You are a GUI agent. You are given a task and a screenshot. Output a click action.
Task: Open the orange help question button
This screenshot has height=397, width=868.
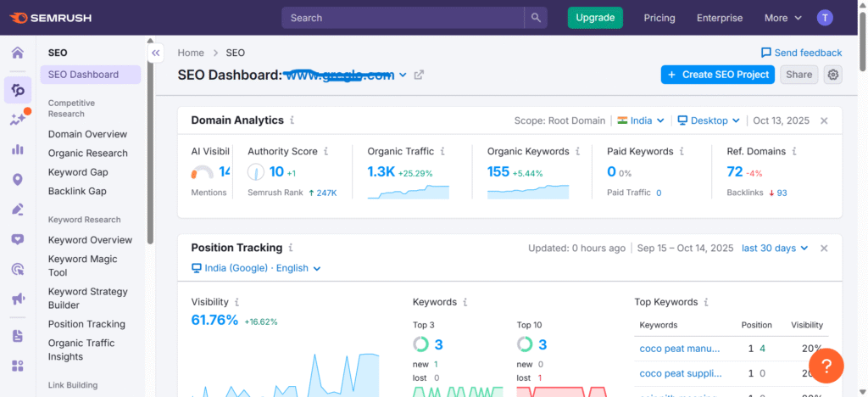pos(826,366)
